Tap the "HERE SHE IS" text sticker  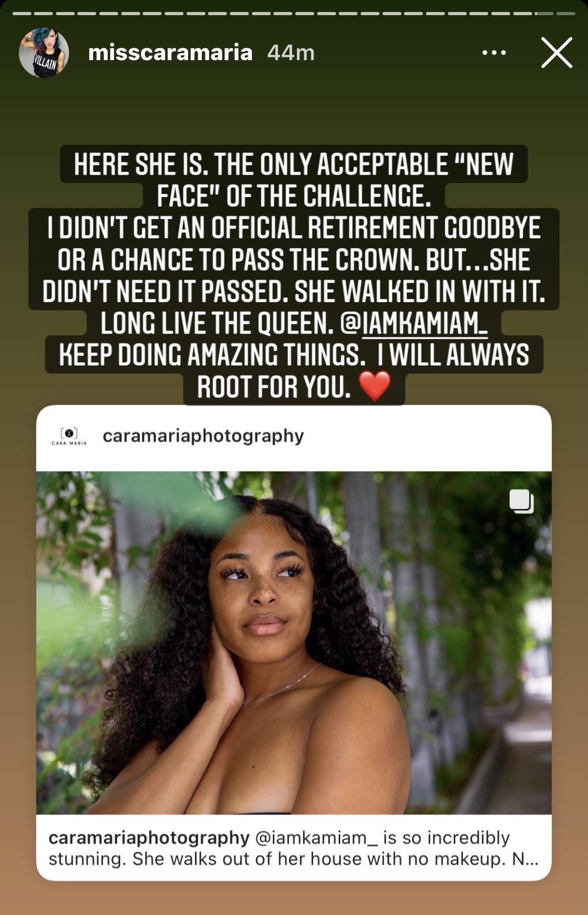[294, 274]
